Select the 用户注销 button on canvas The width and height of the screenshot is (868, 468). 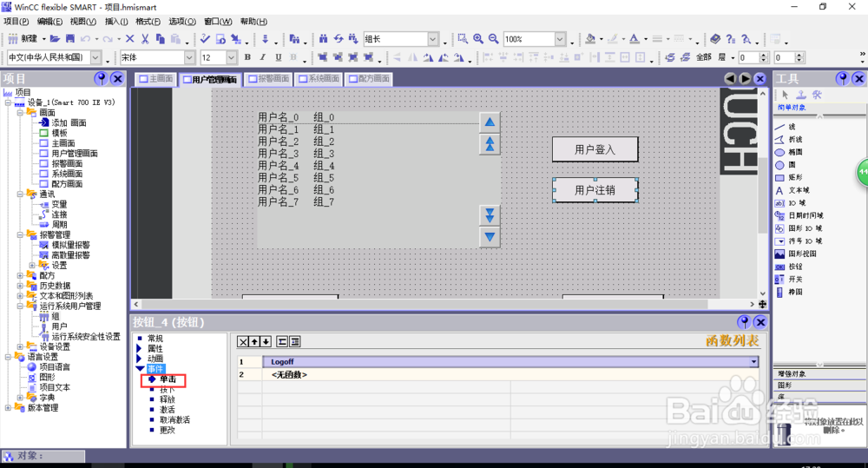595,190
